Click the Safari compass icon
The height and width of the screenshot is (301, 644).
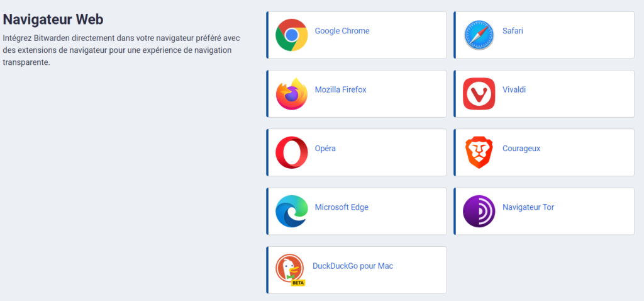click(479, 35)
